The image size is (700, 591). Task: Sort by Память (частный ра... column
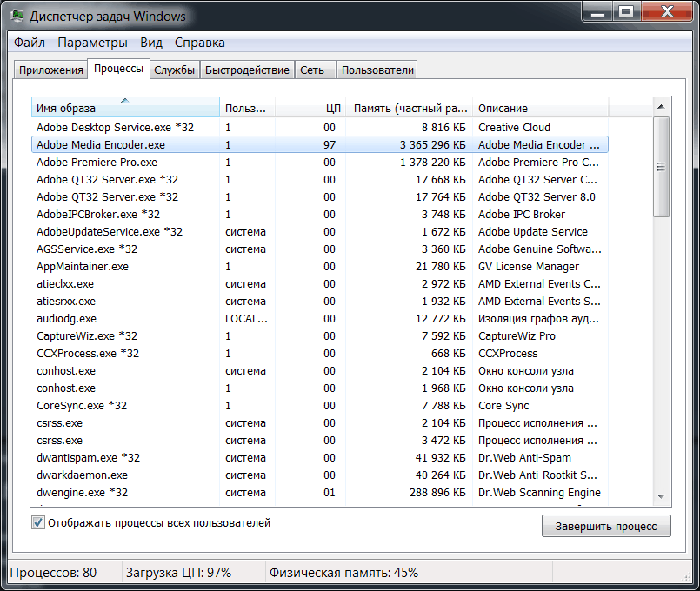coord(410,108)
